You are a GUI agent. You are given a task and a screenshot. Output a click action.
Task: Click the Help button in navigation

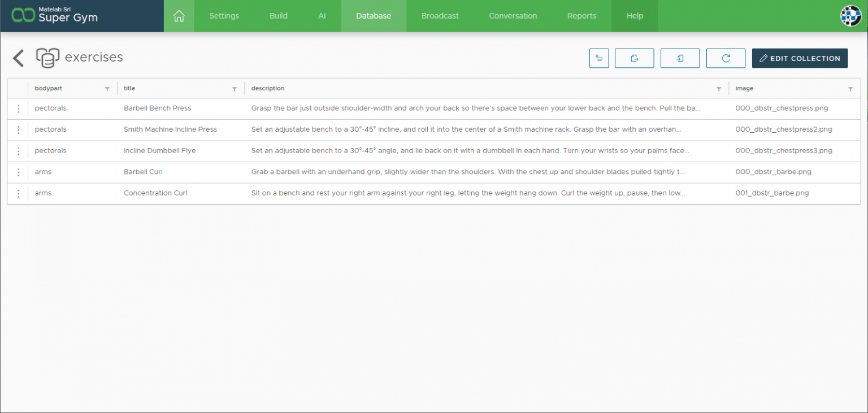[x=635, y=16]
